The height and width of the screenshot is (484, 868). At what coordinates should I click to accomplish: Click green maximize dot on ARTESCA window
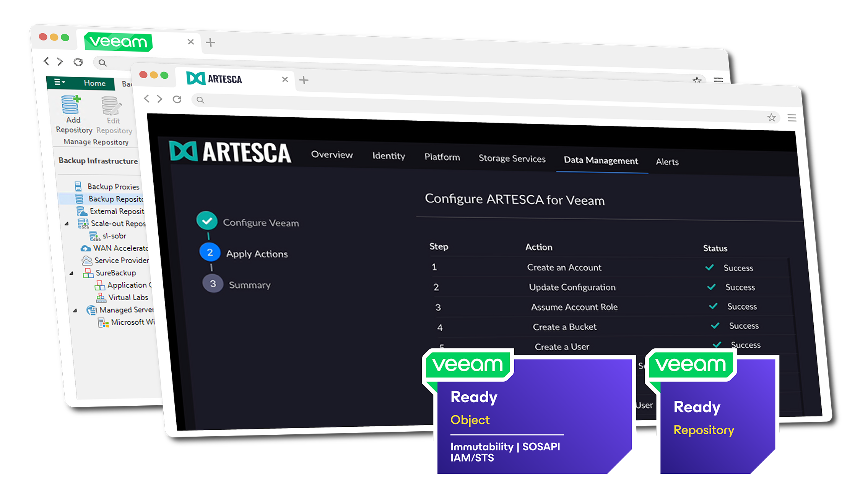[x=164, y=75]
